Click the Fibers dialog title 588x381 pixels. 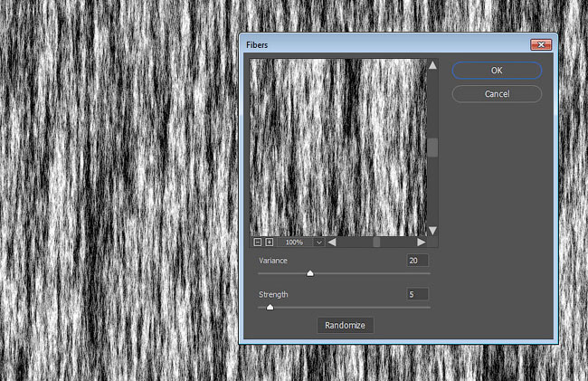(257, 45)
